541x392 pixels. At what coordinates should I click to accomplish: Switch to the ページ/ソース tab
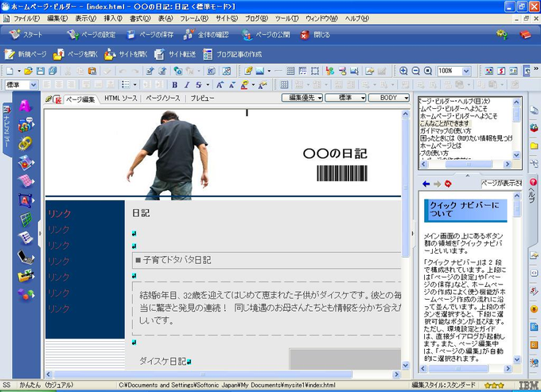coord(163,99)
